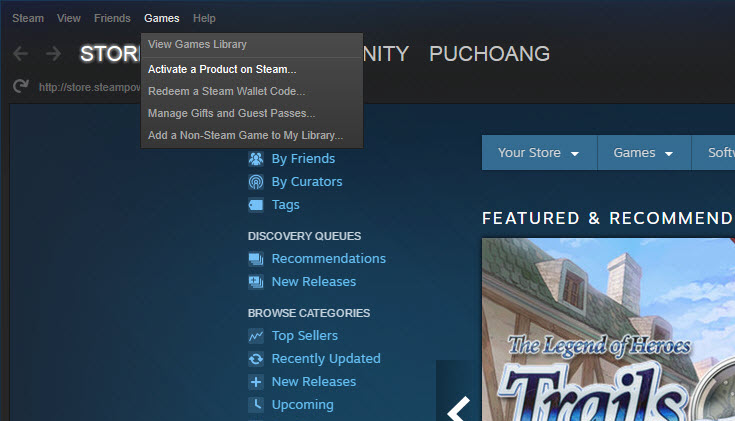The image size is (735, 421).
Task: Open the Software store tab
Action: pos(713,153)
